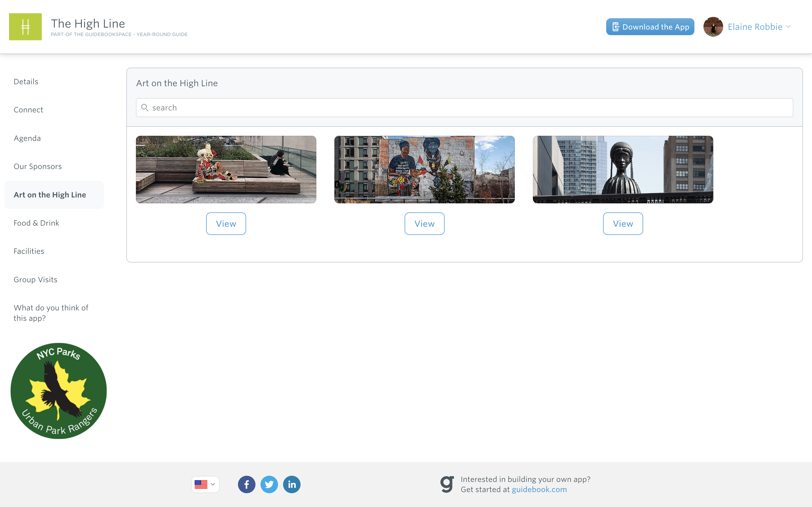Switch to the Food & Drink section
Screen dimensions: 812x507
point(36,223)
